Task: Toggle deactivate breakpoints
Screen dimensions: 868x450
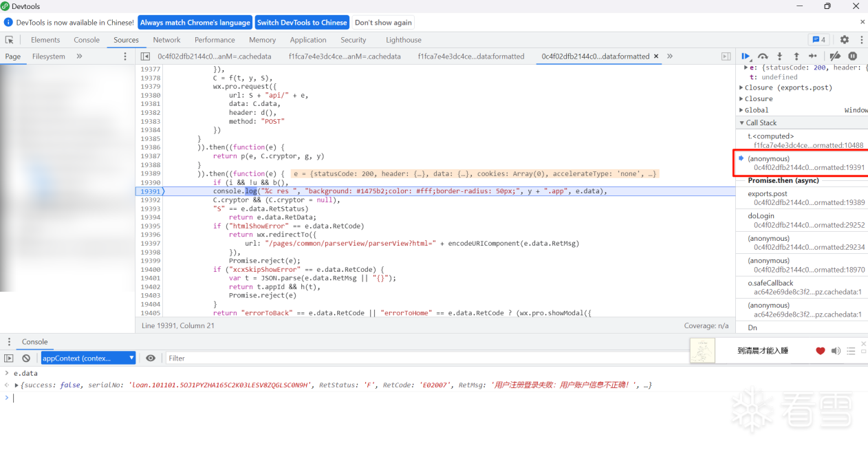Action: tap(835, 56)
